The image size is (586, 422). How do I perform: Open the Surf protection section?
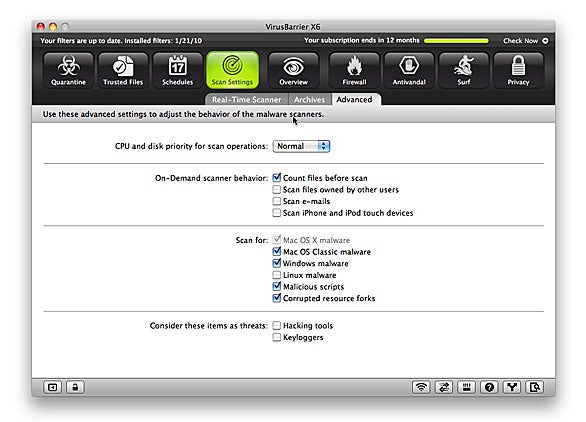(463, 70)
